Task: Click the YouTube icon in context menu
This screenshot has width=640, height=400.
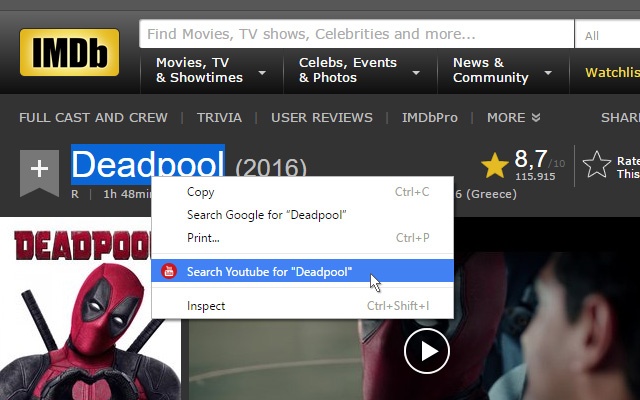Action: (x=169, y=271)
